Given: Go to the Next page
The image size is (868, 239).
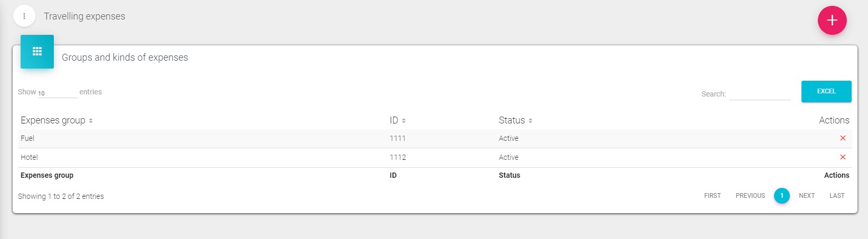Looking at the screenshot, I should (x=807, y=196).
